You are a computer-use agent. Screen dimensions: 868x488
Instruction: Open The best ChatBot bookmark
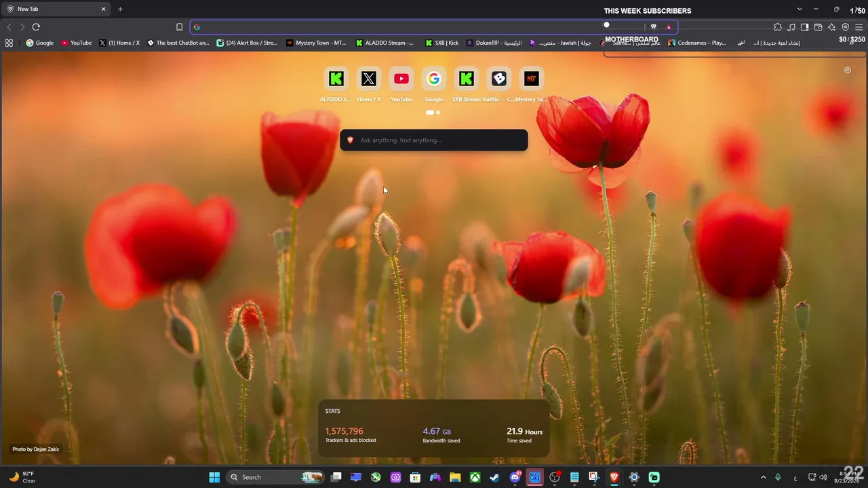click(x=178, y=43)
